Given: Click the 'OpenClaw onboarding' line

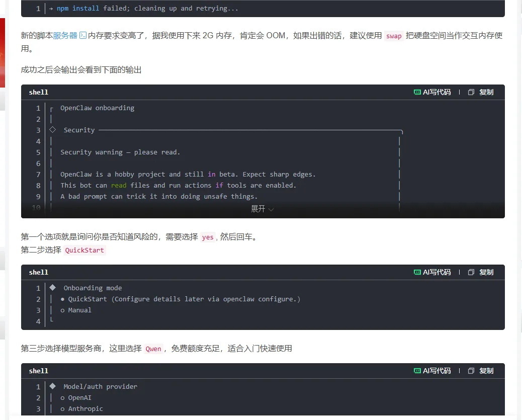Looking at the screenshot, I should pyautogui.click(x=97, y=108).
